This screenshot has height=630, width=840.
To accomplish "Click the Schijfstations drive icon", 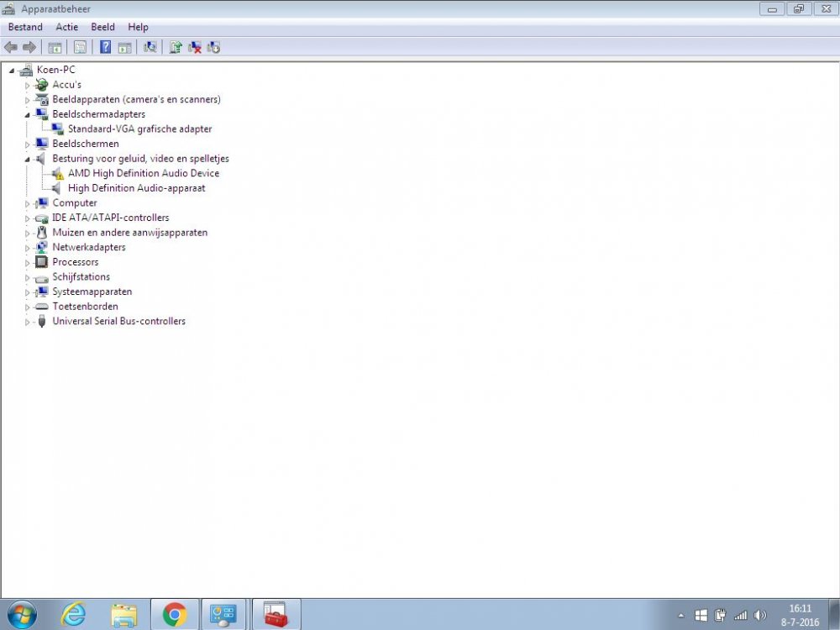I will tap(41, 277).
